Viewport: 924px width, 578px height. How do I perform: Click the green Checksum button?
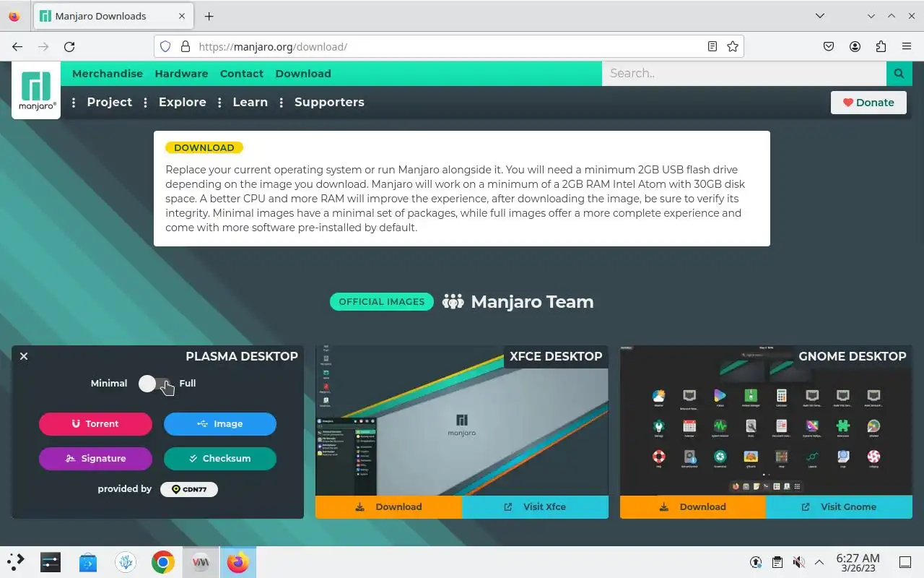pyautogui.click(x=220, y=459)
